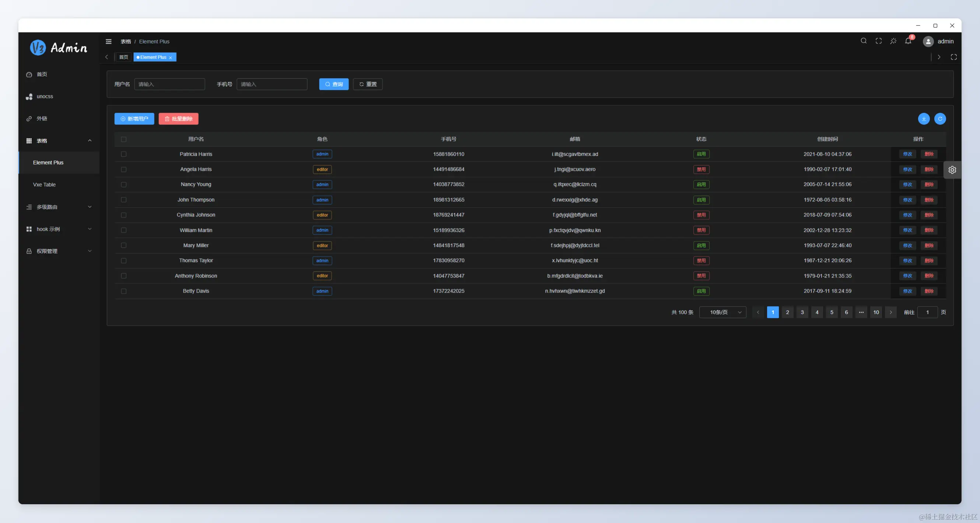Collapse sidebar using the hamburger icon
980x523 pixels.
pos(108,42)
